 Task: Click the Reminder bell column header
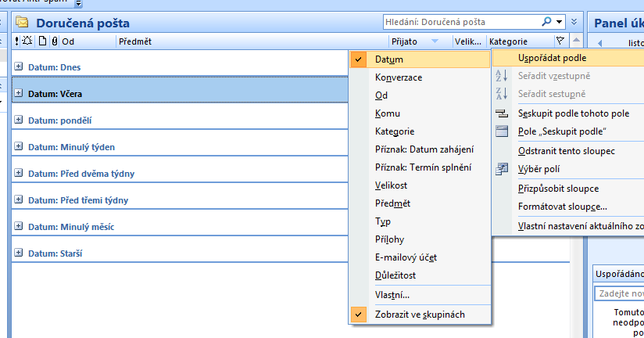pos(28,41)
